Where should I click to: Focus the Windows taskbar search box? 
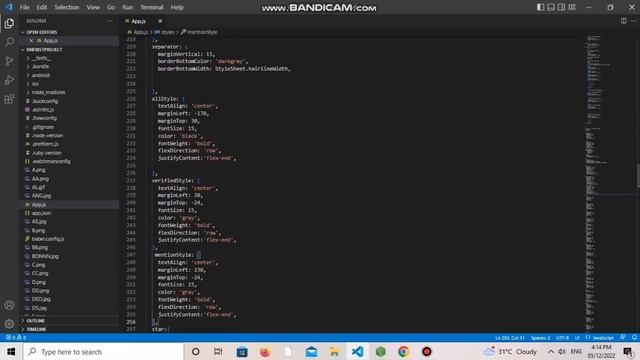(x=104, y=351)
